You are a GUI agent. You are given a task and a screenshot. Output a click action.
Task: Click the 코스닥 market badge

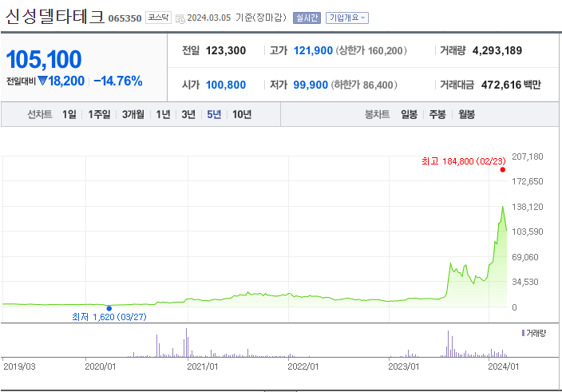point(158,18)
